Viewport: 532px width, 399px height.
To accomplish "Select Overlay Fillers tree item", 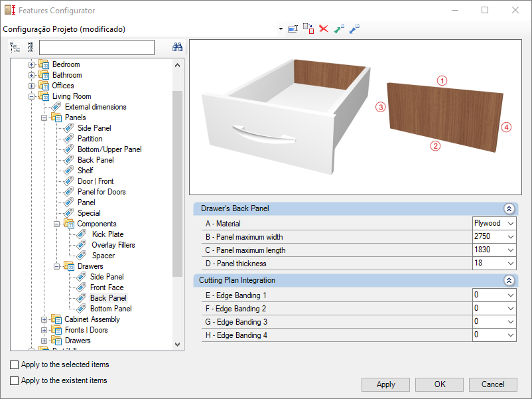I will (113, 245).
